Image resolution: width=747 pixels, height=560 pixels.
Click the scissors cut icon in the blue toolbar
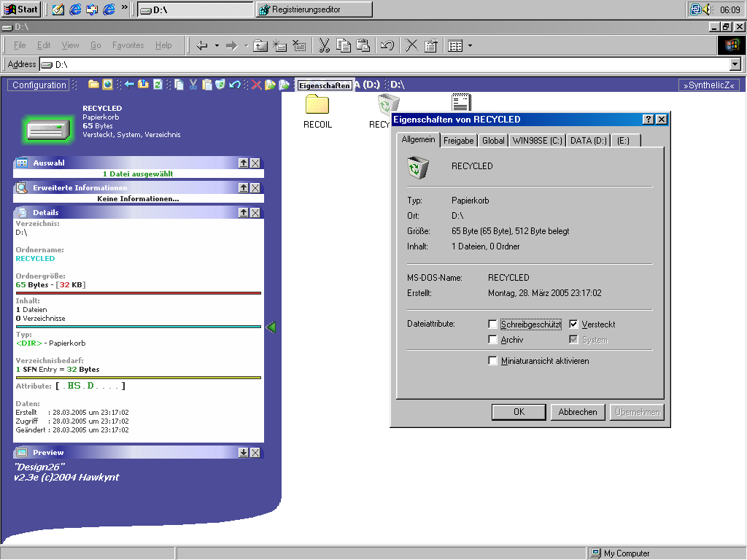[193, 85]
